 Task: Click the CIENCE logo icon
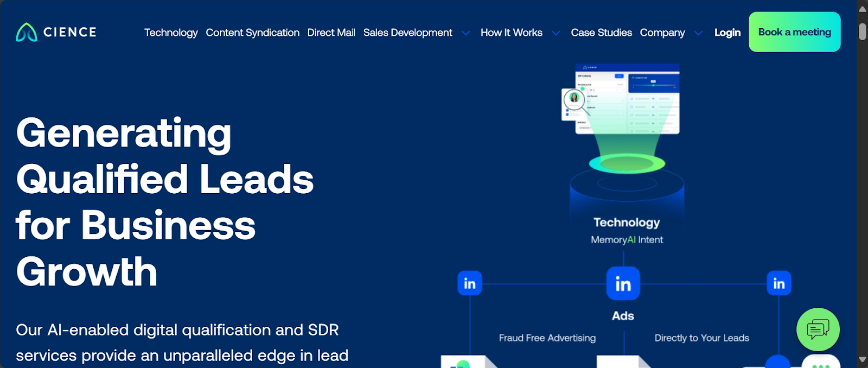[26, 33]
